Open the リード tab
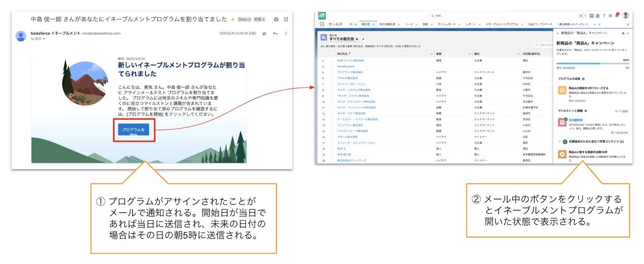This screenshot has height=264, width=644. (409, 24)
